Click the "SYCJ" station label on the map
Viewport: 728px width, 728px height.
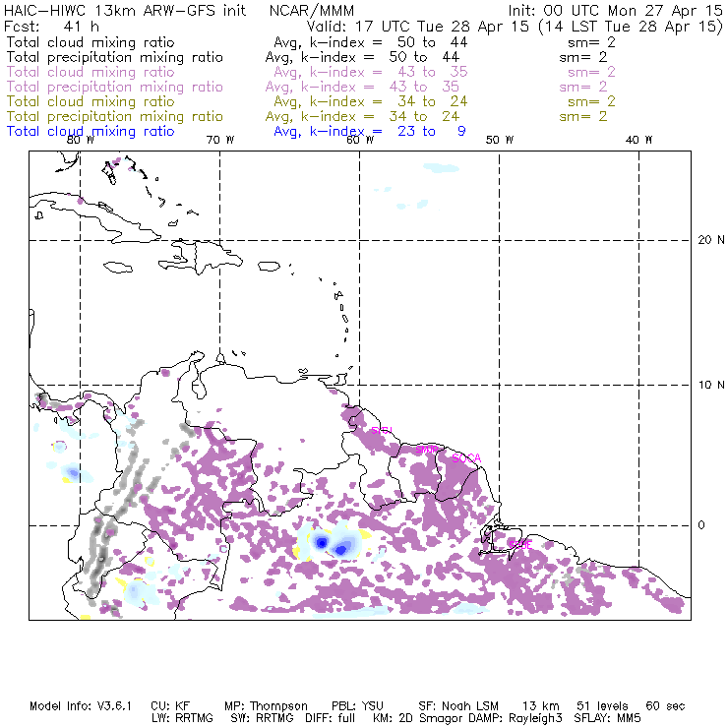tap(382, 430)
